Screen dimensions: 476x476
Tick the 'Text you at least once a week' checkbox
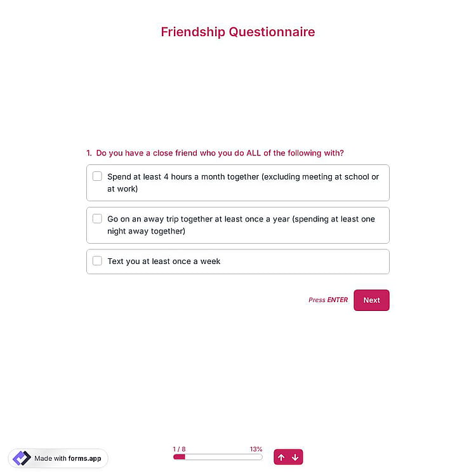click(x=97, y=260)
